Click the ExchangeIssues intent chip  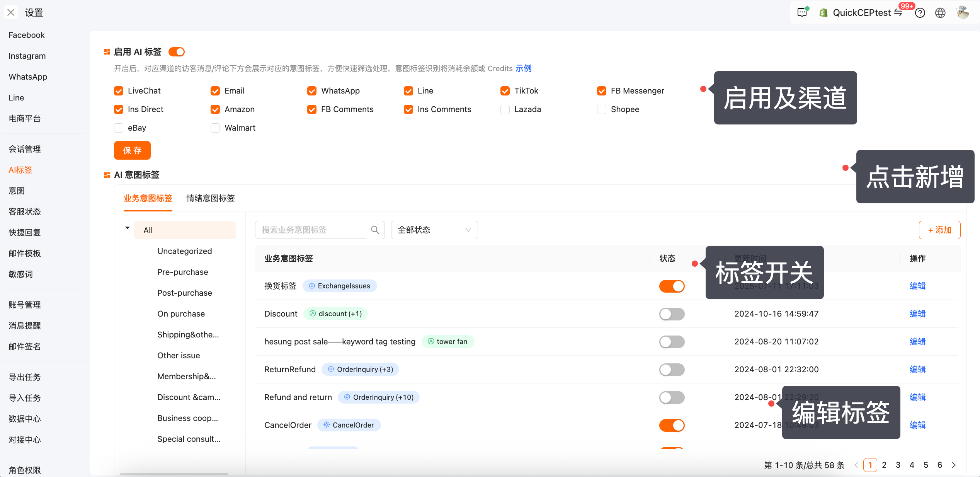coord(340,286)
